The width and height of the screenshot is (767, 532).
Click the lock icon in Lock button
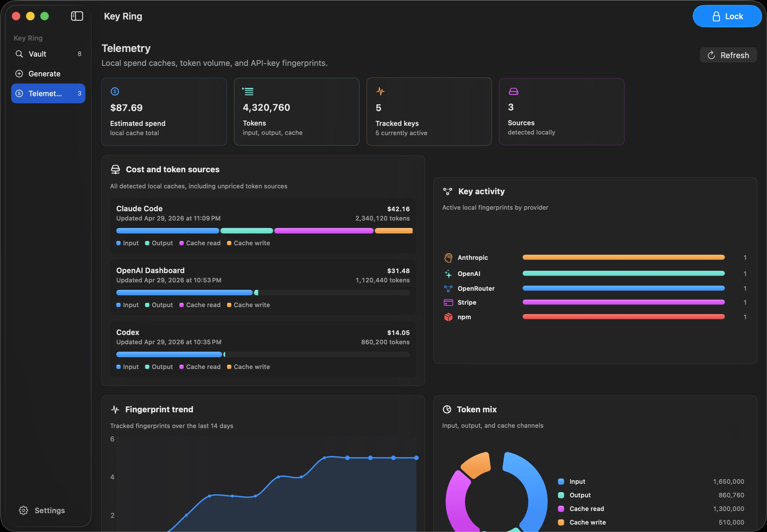(x=716, y=16)
